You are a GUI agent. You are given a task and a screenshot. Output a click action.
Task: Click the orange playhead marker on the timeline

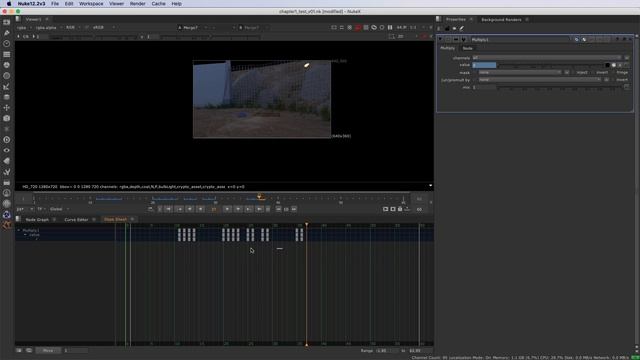coord(260,197)
